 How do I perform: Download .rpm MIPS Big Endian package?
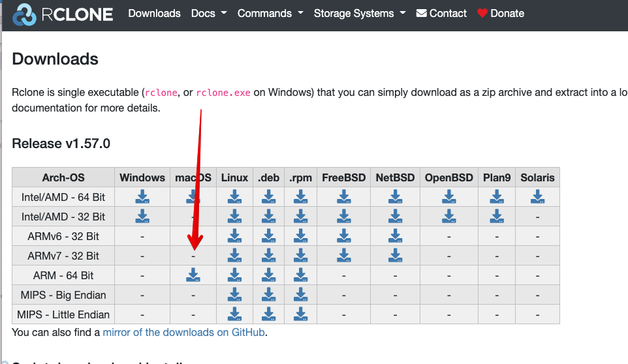[x=301, y=295]
